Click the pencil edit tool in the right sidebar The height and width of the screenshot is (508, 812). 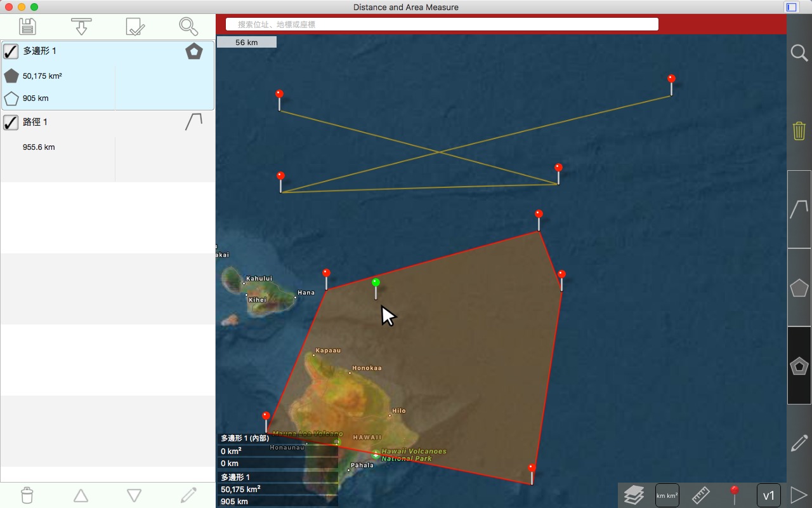799,443
